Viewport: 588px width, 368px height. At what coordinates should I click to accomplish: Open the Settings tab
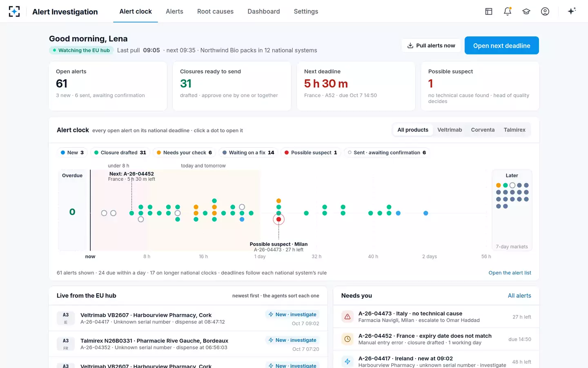pos(306,11)
